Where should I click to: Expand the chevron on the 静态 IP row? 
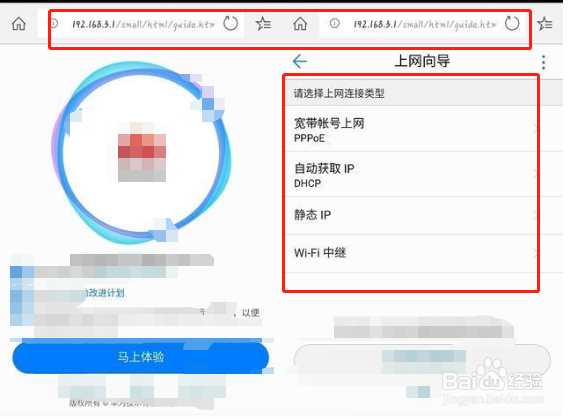coord(535,216)
